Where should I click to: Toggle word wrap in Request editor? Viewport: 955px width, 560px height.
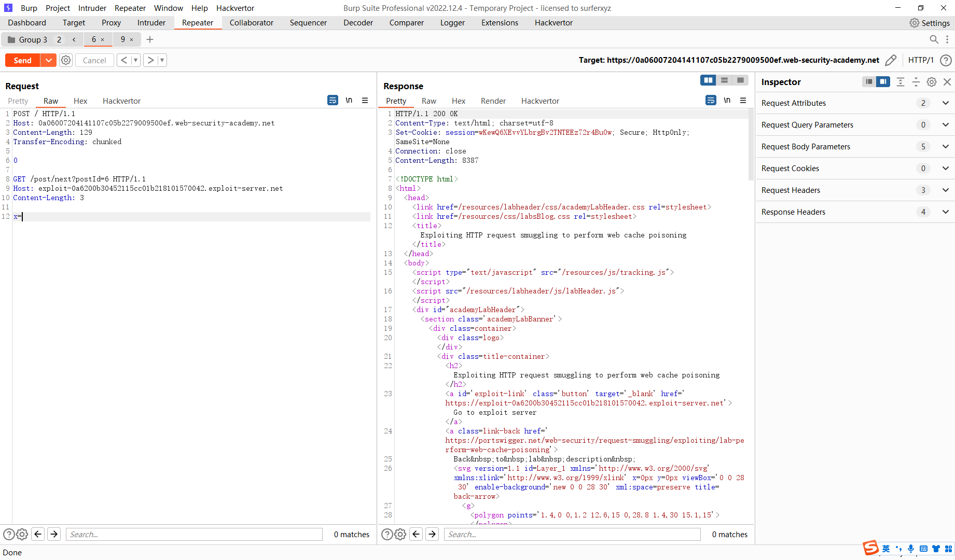pos(333,100)
